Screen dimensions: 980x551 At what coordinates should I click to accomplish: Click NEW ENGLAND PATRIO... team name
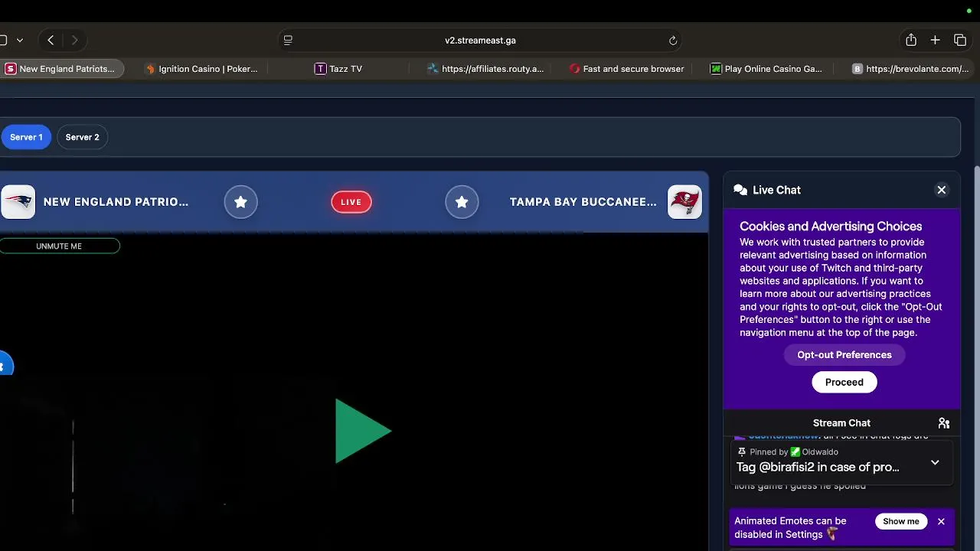(116, 202)
